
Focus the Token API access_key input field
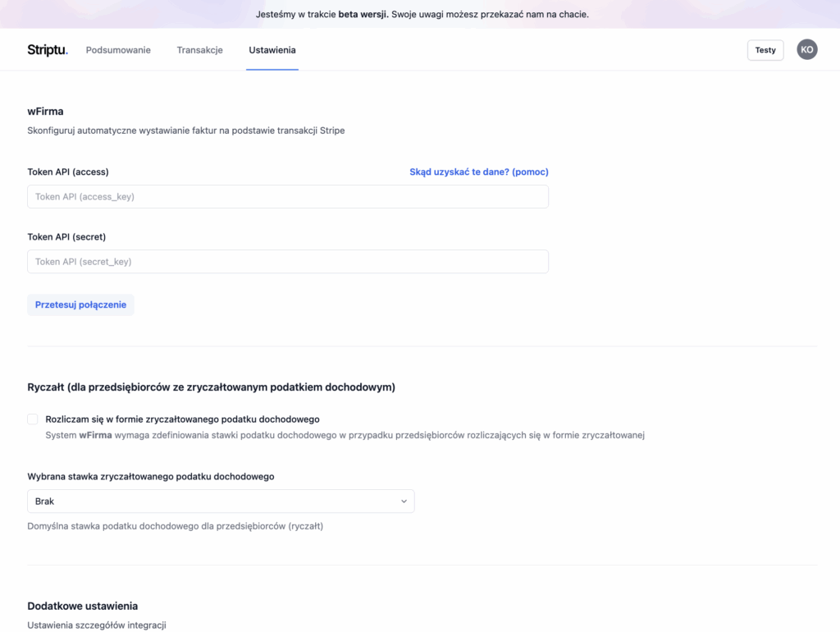[287, 197]
